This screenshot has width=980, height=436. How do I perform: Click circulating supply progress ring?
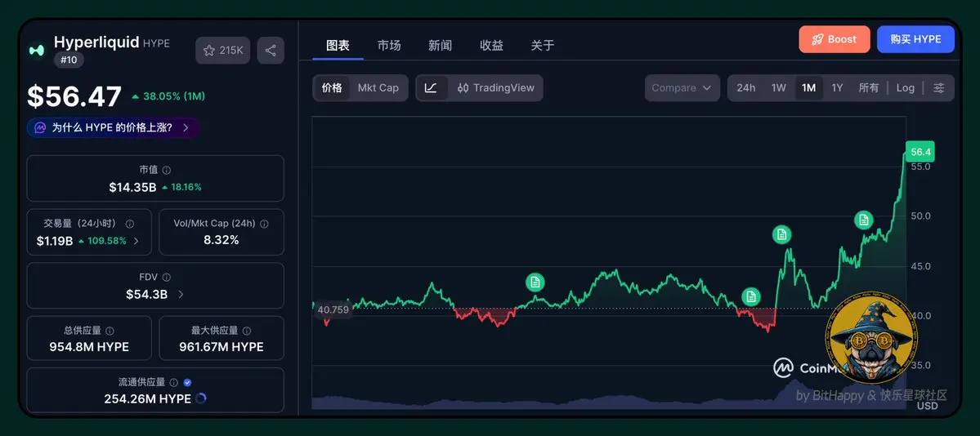[x=200, y=398]
